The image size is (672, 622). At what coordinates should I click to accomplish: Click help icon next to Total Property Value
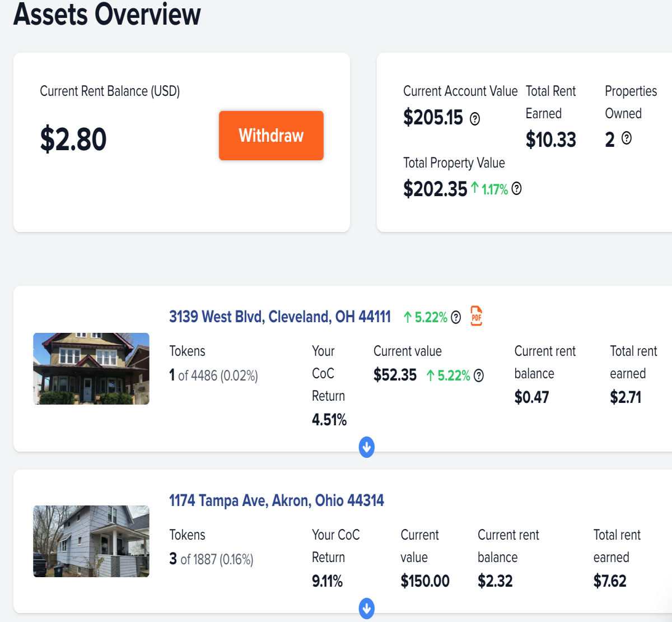click(517, 189)
